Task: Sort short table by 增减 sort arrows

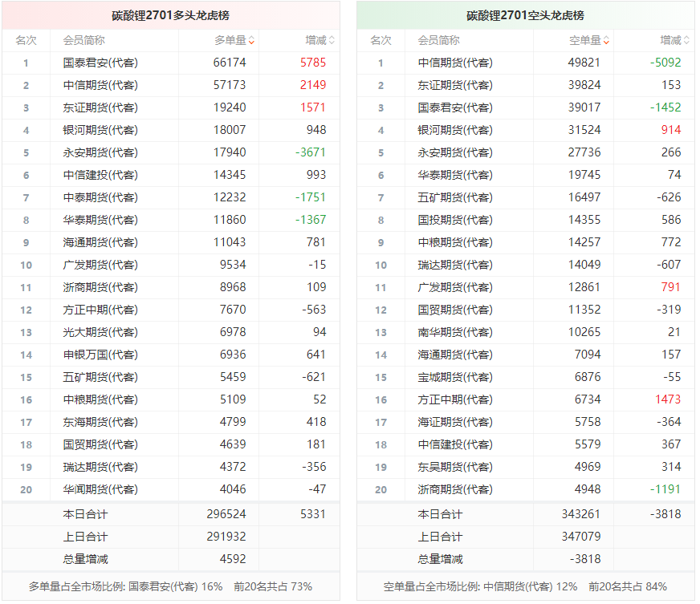Action: coord(686,41)
